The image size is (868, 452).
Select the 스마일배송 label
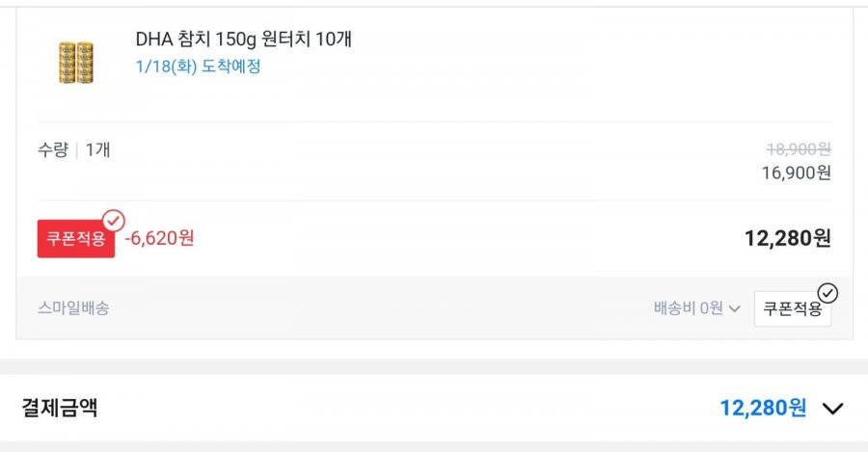[73, 308]
